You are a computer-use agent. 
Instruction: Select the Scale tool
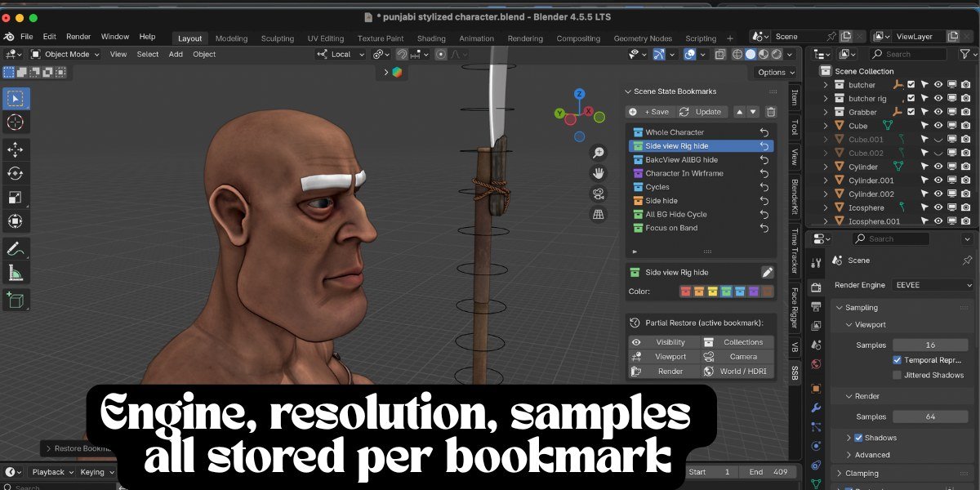16,197
